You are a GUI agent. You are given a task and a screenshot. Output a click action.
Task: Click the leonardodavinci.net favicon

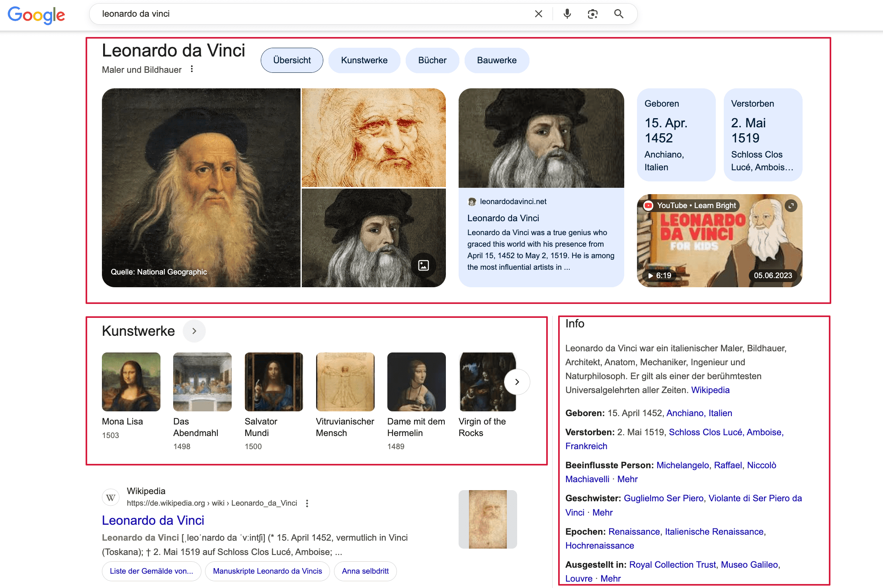(472, 202)
